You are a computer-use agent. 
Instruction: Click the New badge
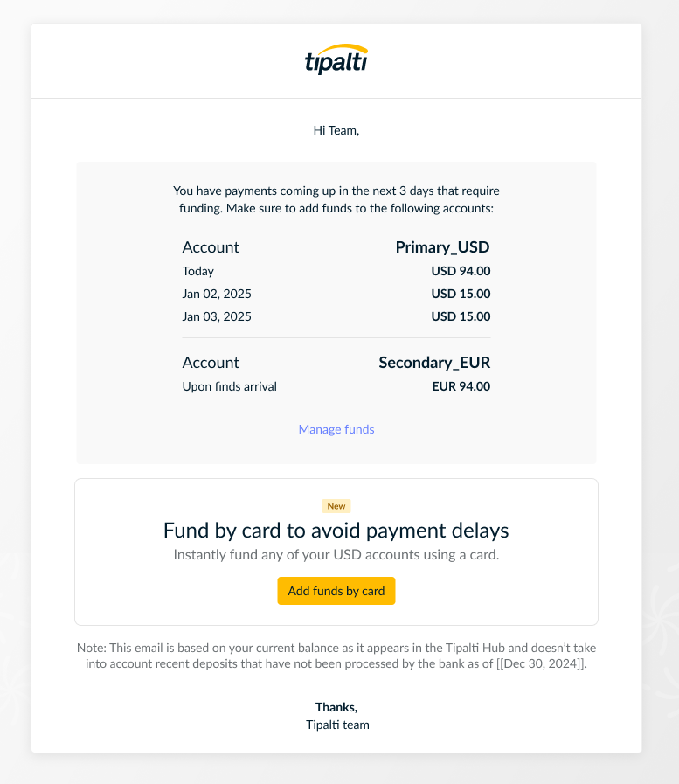pyautogui.click(x=336, y=506)
